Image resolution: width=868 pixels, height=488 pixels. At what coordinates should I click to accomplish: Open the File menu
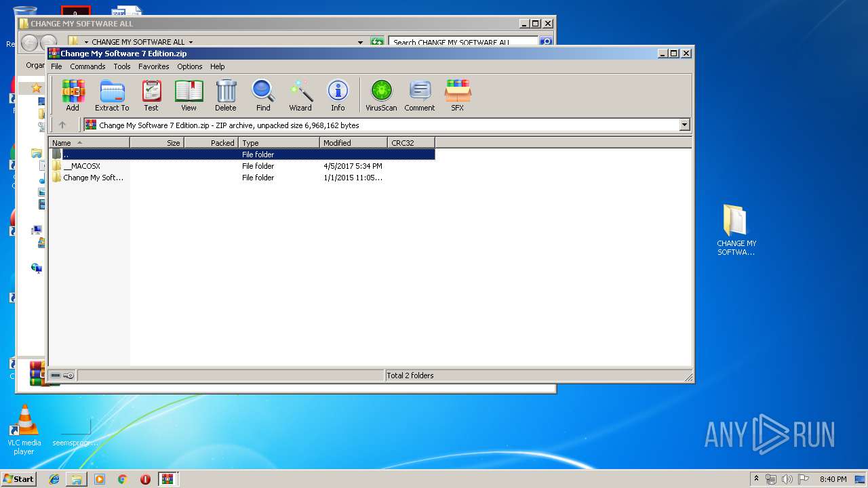(x=56, y=66)
